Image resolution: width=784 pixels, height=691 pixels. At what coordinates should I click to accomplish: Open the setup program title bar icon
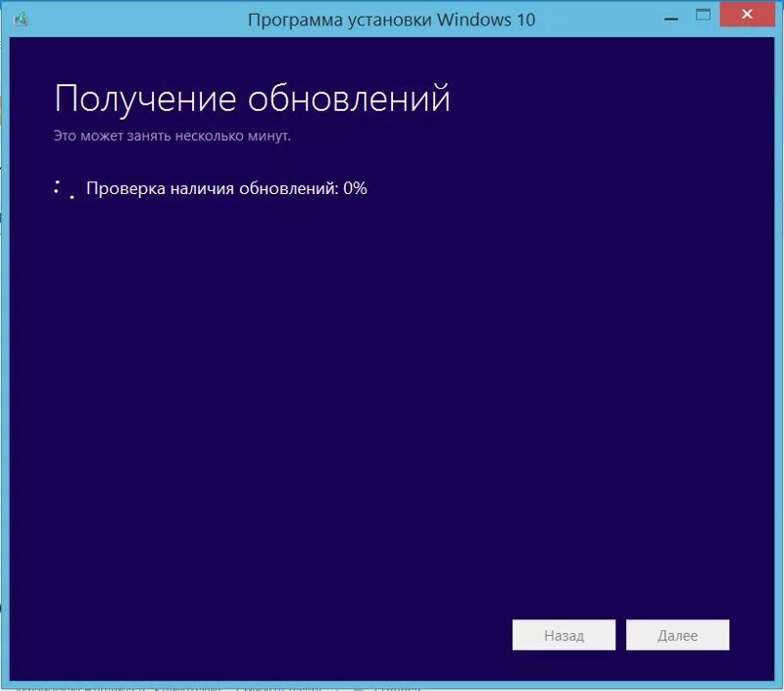coord(21,19)
